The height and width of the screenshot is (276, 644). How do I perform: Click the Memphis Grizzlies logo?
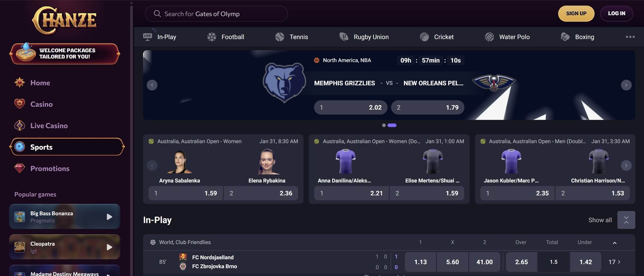pos(284,83)
